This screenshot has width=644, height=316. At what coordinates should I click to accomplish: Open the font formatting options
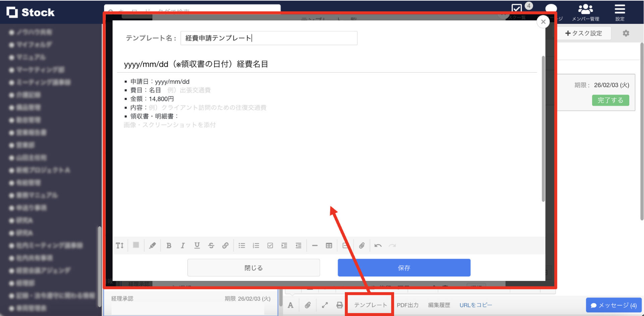point(290,305)
